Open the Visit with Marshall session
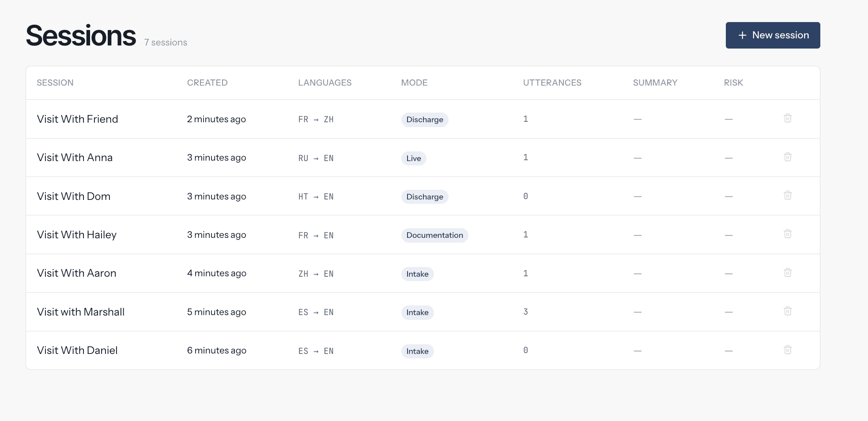868x421 pixels. click(x=81, y=312)
